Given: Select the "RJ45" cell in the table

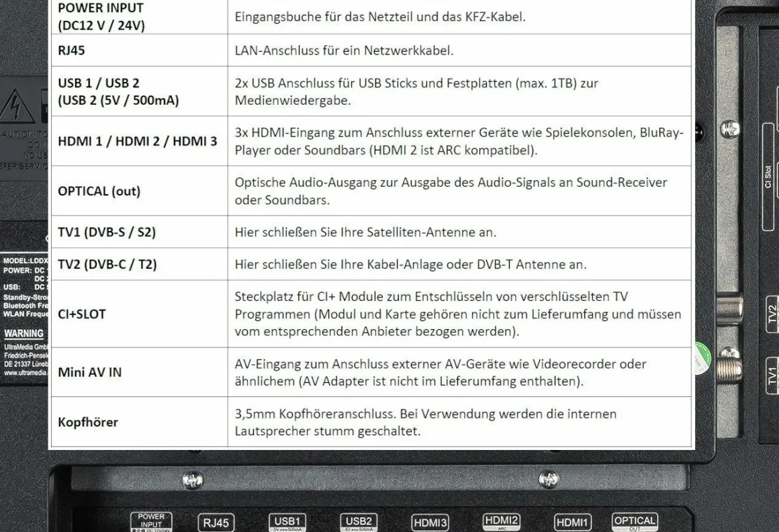Looking at the screenshot, I should [140, 50].
